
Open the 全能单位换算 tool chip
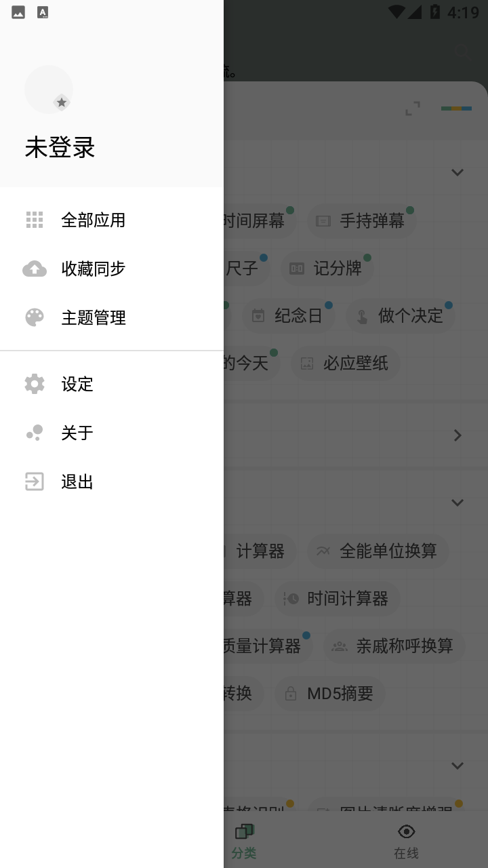[x=378, y=551]
